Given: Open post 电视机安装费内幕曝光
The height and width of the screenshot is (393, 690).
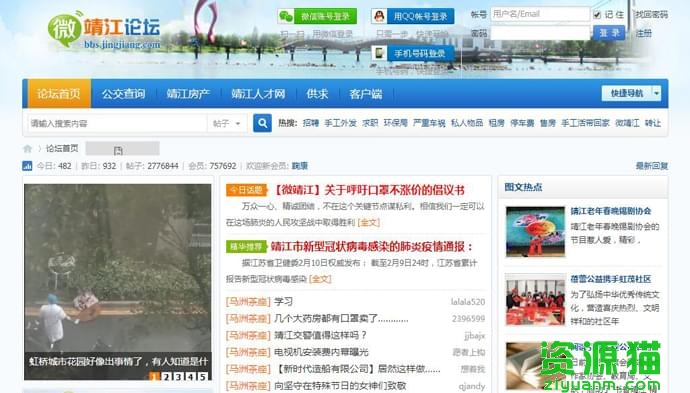Looking at the screenshot, I should 321,352.
